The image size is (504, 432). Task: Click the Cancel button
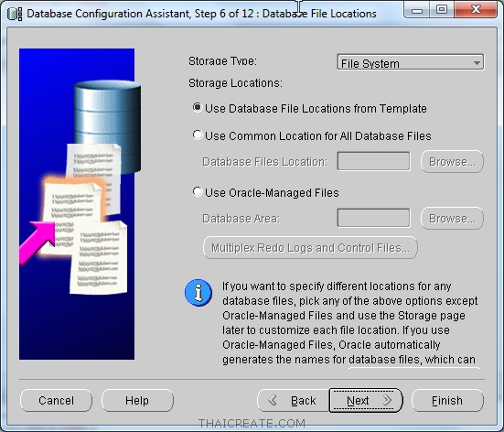tap(56, 401)
